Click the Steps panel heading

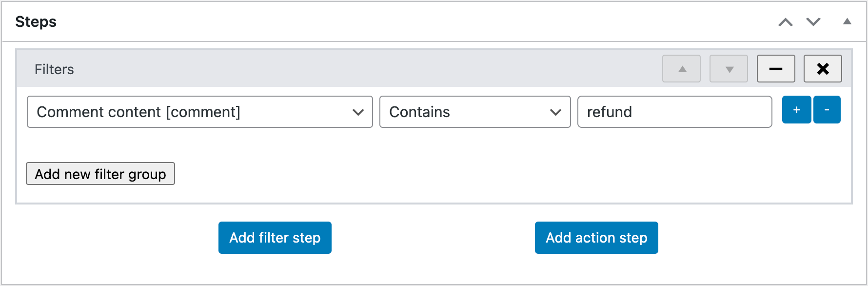coord(36,22)
